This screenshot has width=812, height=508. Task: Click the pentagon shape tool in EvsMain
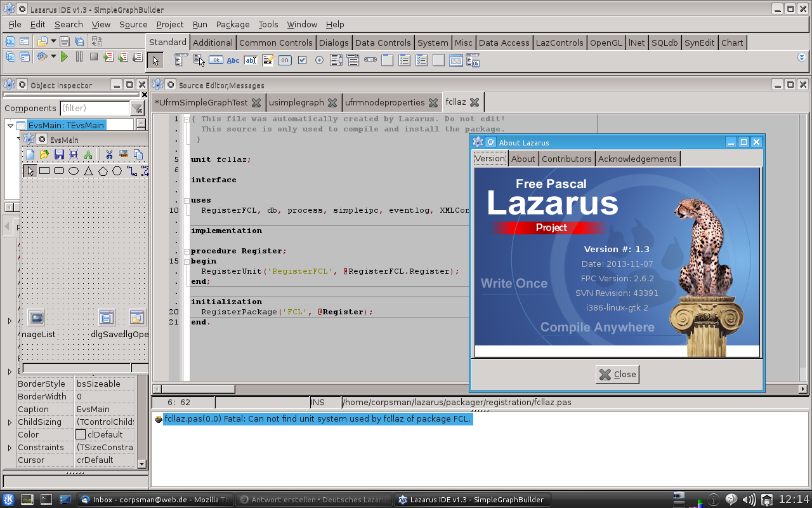tap(103, 170)
